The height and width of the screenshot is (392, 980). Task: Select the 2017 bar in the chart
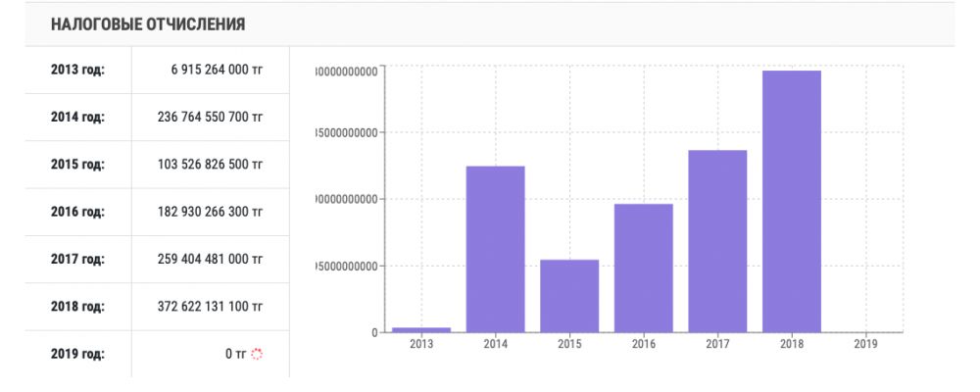[x=717, y=241]
